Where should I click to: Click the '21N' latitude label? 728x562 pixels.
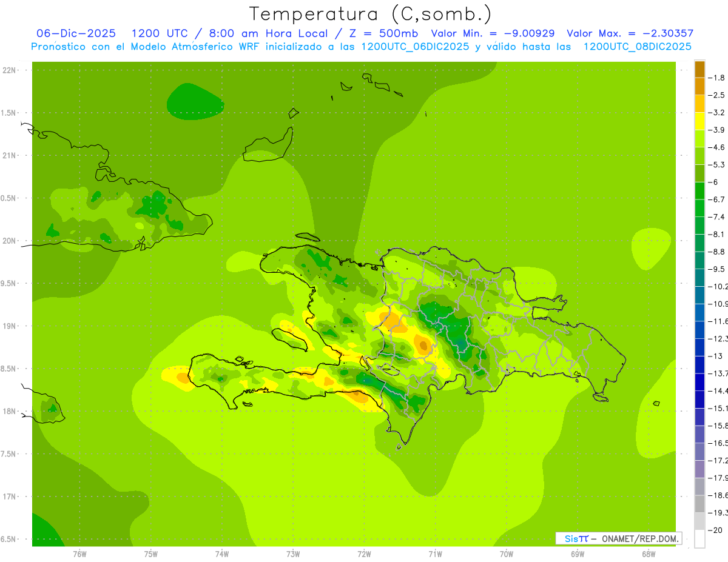click(x=10, y=156)
